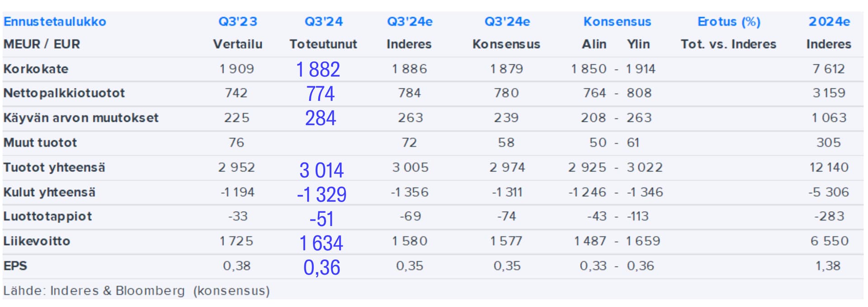Click the Lähde: Inderes & Bloomberg footnote
The width and height of the screenshot is (868, 307).
(x=137, y=291)
